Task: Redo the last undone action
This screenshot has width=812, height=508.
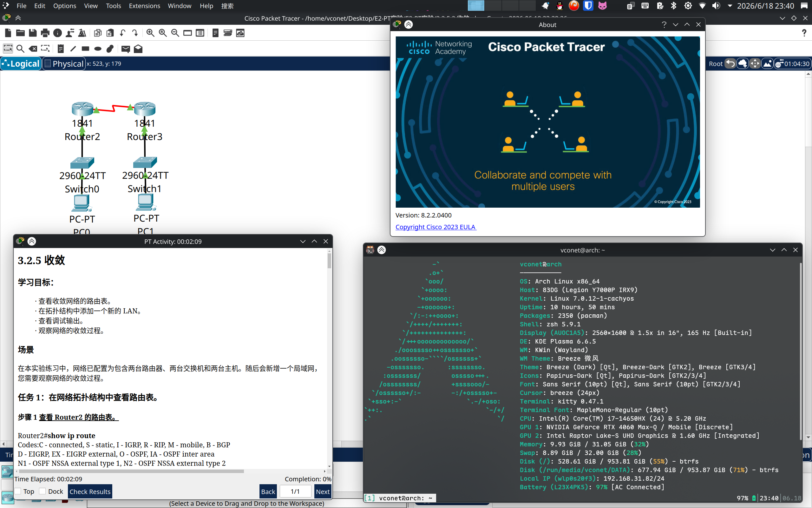Action: [135, 33]
